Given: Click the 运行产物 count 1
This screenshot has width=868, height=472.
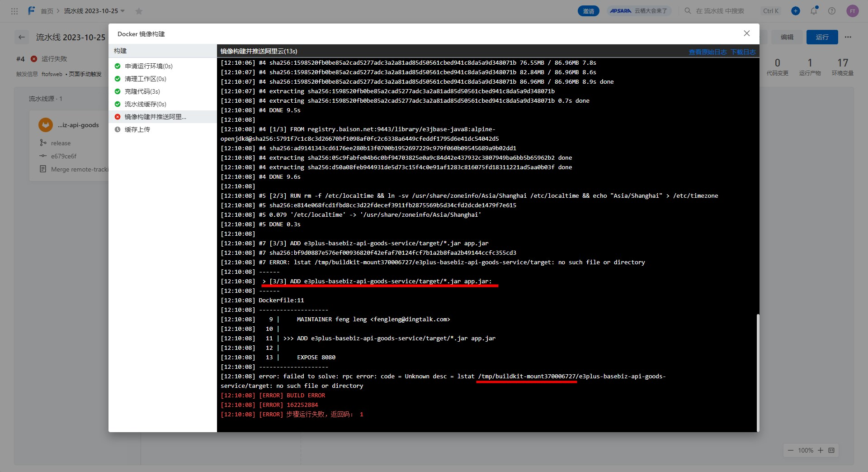Looking at the screenshot, I should point(810,63).
